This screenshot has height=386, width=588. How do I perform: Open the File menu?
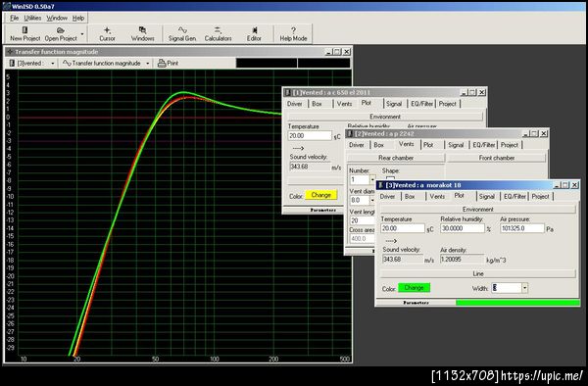tap(15, 18)
